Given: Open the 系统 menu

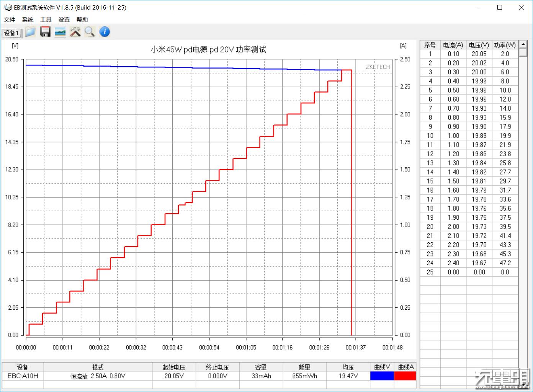Looking at the screenshot, I should [28, 20].
